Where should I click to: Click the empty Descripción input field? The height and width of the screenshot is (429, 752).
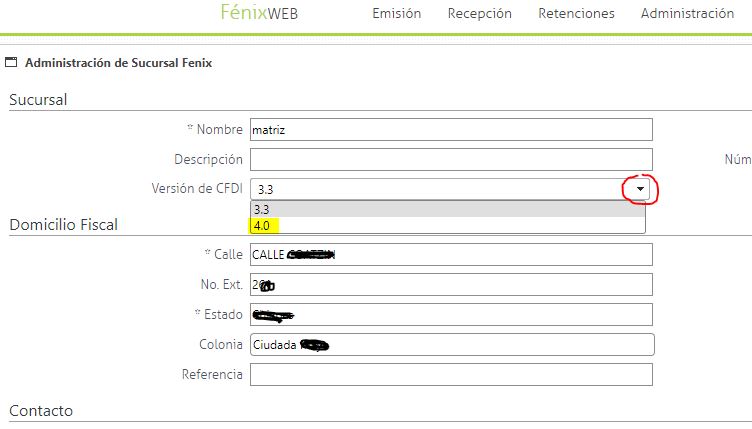[451, 159]
